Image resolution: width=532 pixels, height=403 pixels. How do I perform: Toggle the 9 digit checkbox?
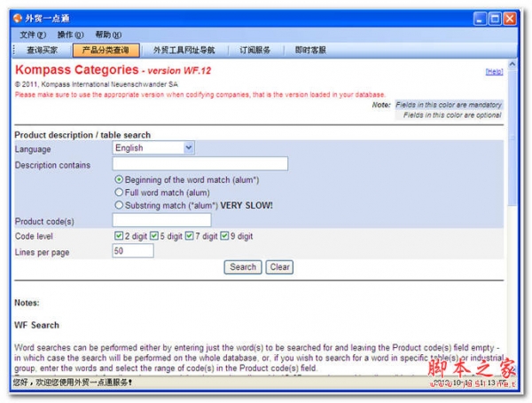pyautogui.click(x=224, y=236)
